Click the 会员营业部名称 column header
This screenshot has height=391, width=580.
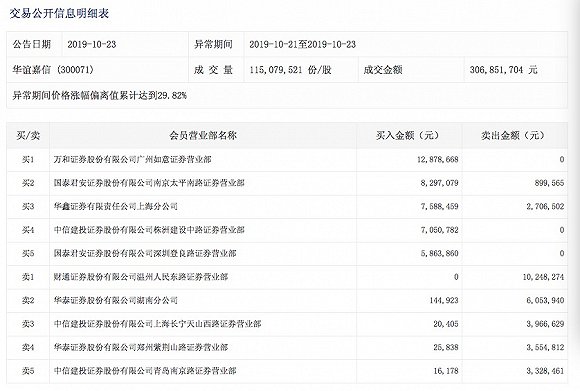(x=203, y=135)
